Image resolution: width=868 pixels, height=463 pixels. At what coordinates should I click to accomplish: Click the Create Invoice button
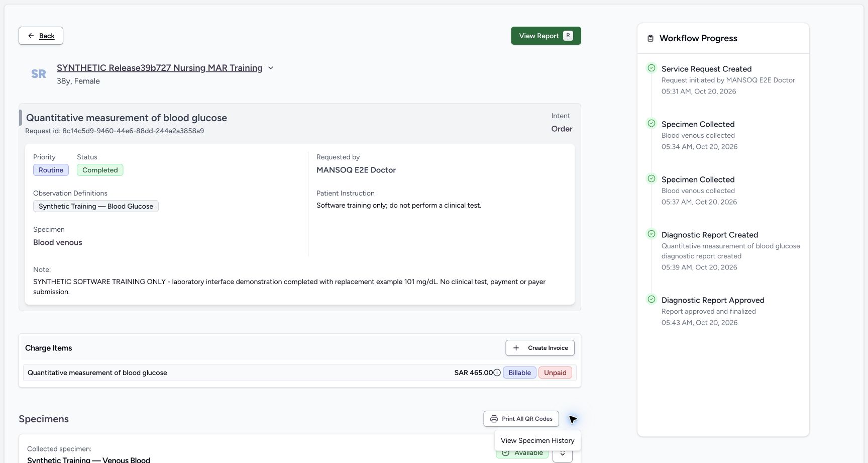(x=540, y=348)
